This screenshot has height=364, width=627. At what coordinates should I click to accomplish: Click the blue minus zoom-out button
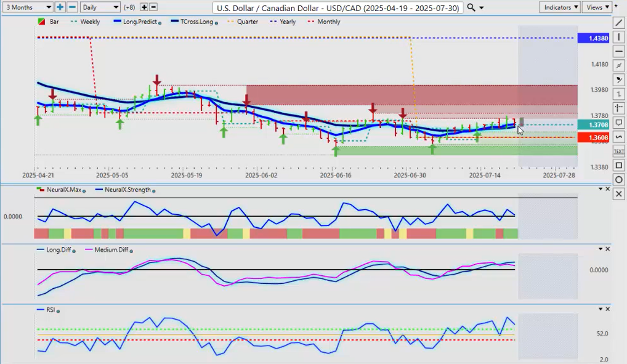(72, 7)
